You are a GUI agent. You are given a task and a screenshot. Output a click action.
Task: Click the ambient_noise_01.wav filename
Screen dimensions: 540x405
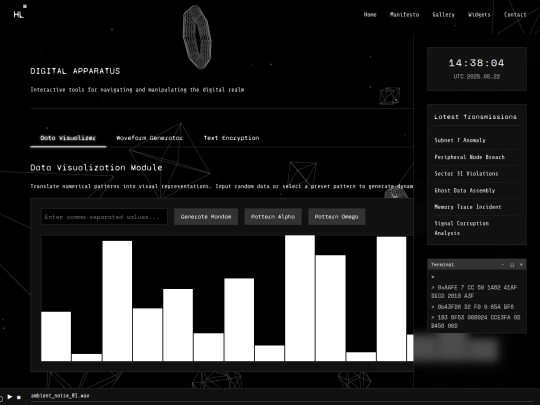pyautogui.click(x=60, y=396)
